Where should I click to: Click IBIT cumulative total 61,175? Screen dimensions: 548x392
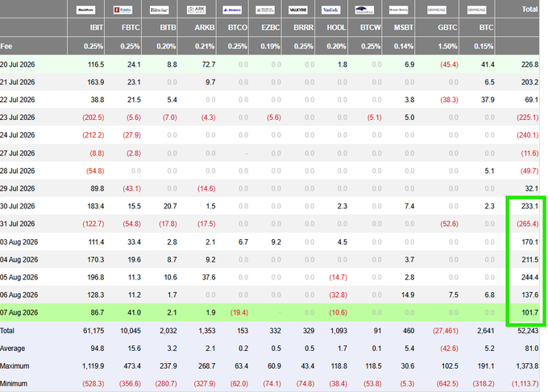93,331
